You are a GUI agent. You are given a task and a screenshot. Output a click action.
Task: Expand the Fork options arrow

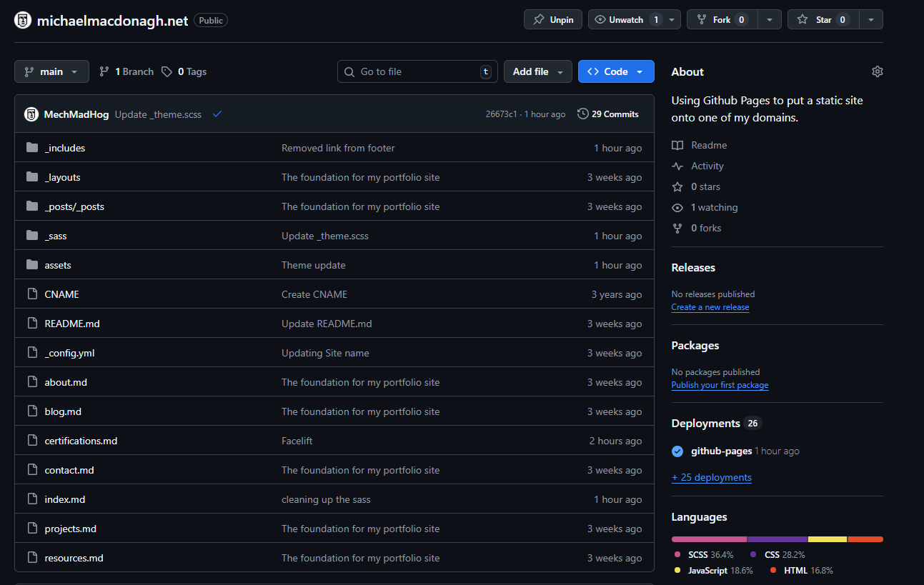pos(769,20)
